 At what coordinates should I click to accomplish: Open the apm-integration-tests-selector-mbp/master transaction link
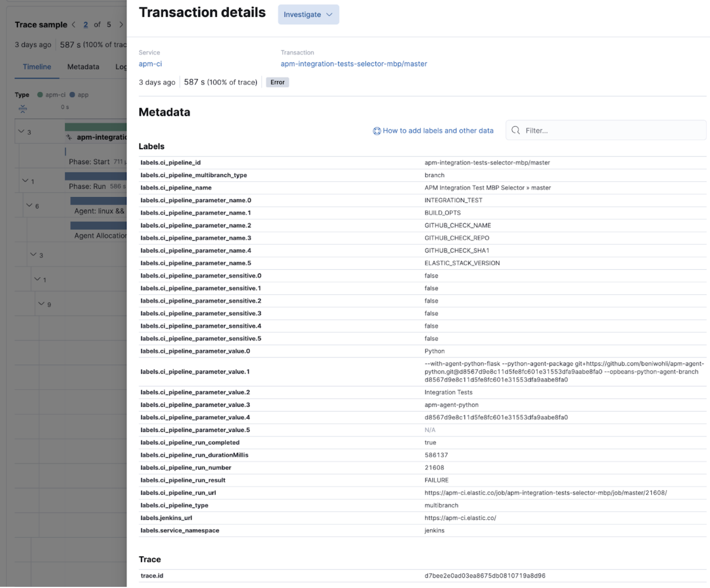pos(353,64)
